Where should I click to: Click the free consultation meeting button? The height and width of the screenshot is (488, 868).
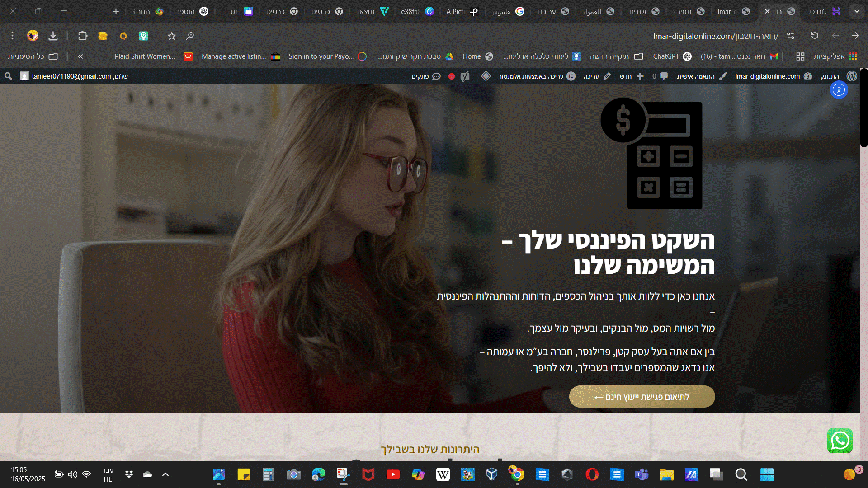point(642,397)
